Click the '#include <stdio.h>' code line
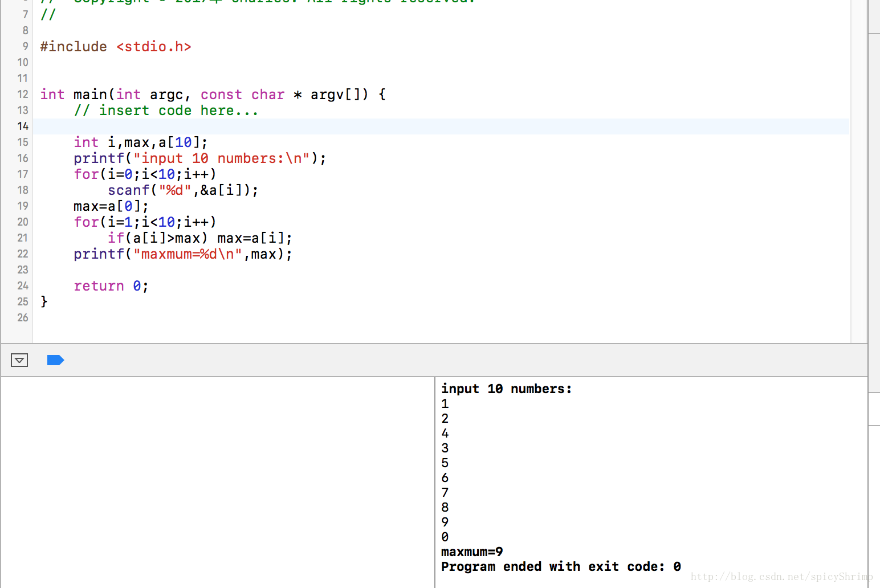This screenshot has width=880, height=588. point(116,47)
